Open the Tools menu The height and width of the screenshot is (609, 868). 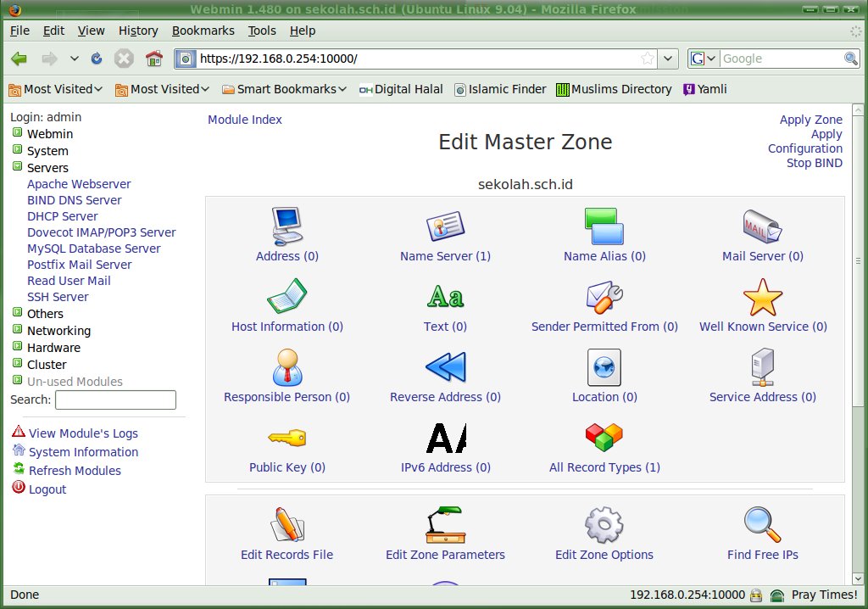coord(262,31)
